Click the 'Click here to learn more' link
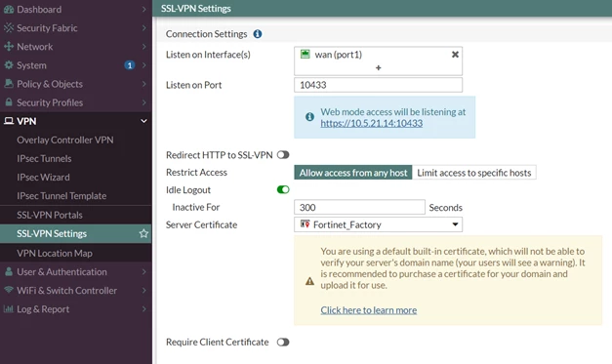Viewport: 612px width, 364px height. [x=369, y=310]
